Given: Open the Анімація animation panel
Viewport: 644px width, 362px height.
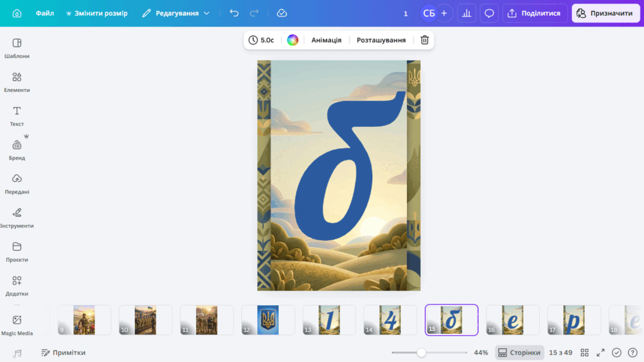Looking at the screenshot, I should tap(326, 40).
